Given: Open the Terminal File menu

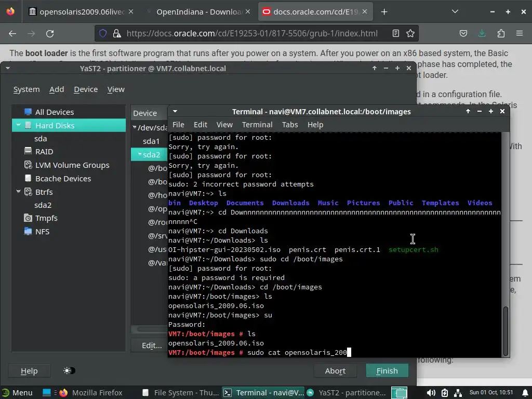Looking at the screenshot, I should coord(179,125).
